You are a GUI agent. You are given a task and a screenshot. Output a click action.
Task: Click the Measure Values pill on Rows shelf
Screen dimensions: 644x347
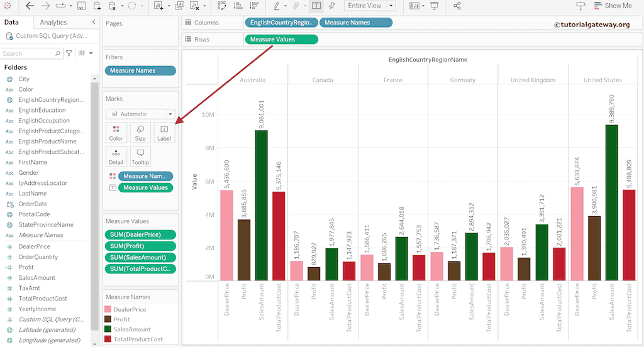(x=281, y=40)
